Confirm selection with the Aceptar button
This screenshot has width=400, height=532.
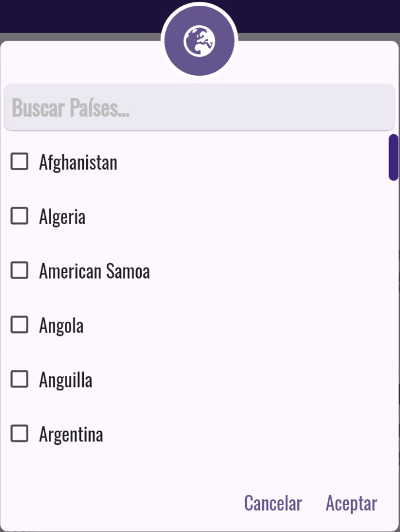point(351,503)
